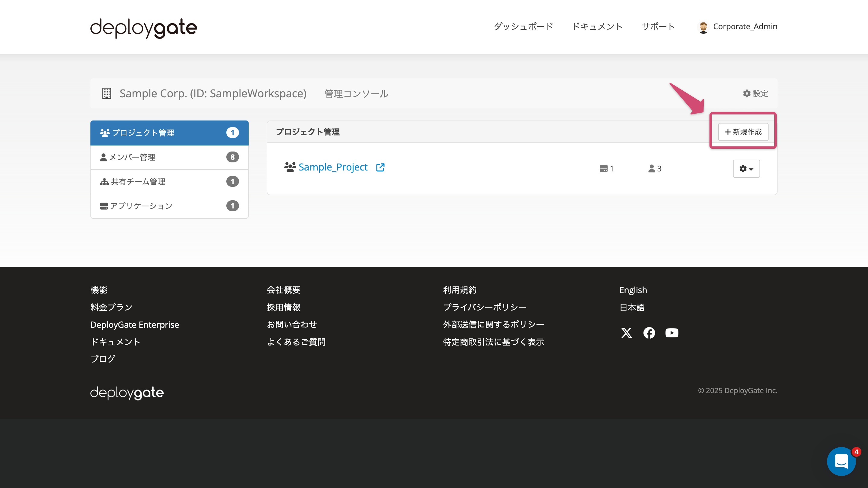The width and height of the screenshot is (868, 488).
Task: Open the gear dropdown on Sample_Project row
Action: pos(746,168)
